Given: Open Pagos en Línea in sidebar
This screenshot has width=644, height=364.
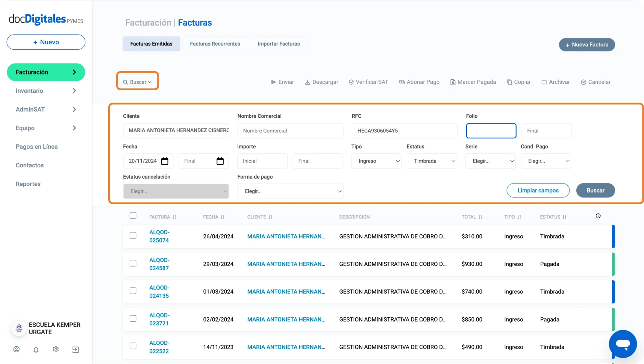Looking at the screenshot, I should [37, 147].
